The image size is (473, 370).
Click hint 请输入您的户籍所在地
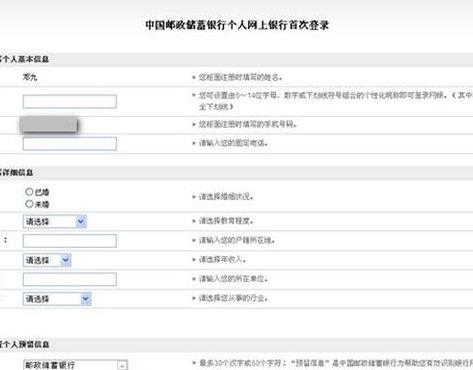pyautogui.click(x=237, y=240)
